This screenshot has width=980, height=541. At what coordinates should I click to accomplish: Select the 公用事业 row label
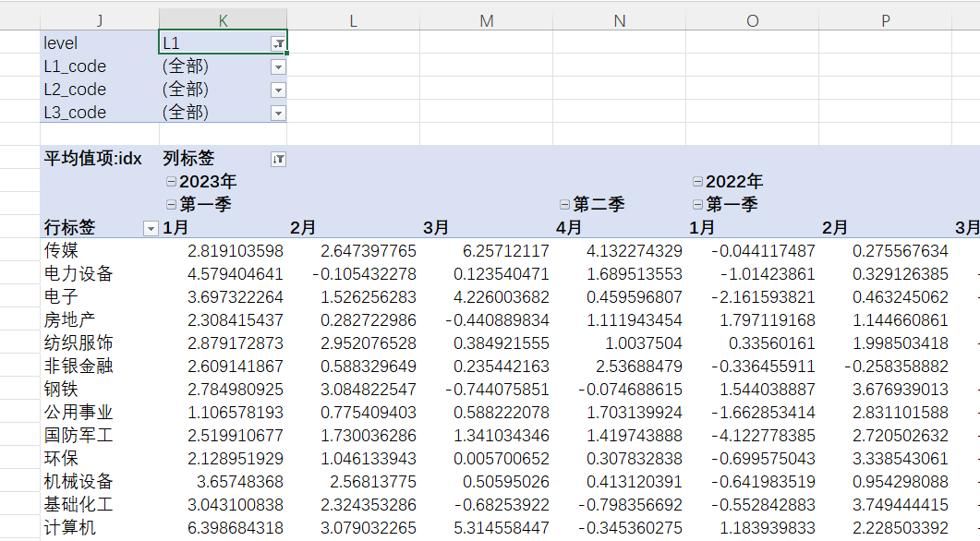point(100,413)
